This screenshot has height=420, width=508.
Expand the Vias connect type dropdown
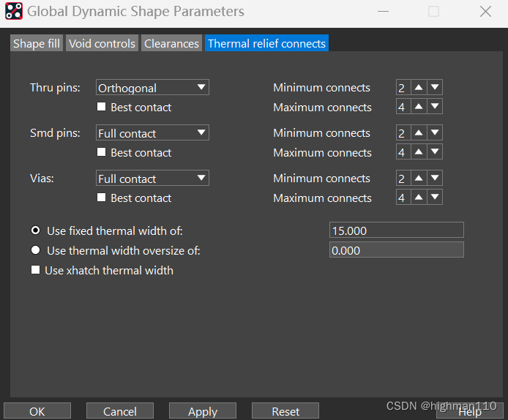152,179
